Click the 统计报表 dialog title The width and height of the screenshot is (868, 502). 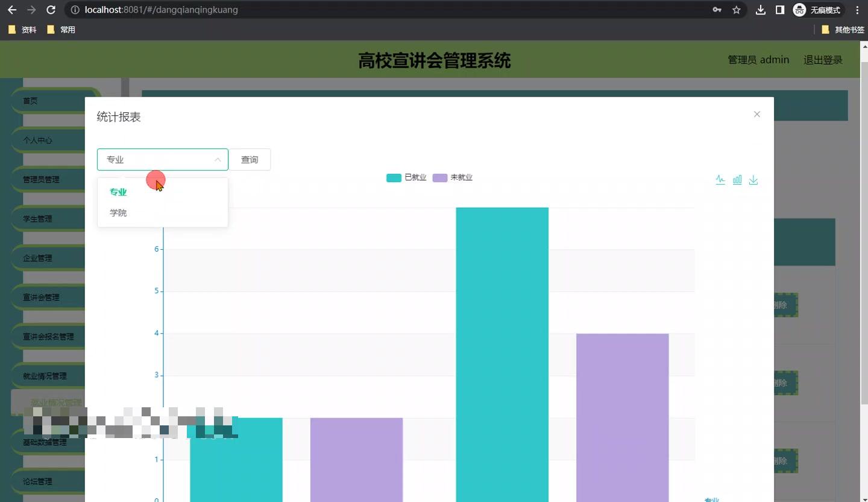119,117
